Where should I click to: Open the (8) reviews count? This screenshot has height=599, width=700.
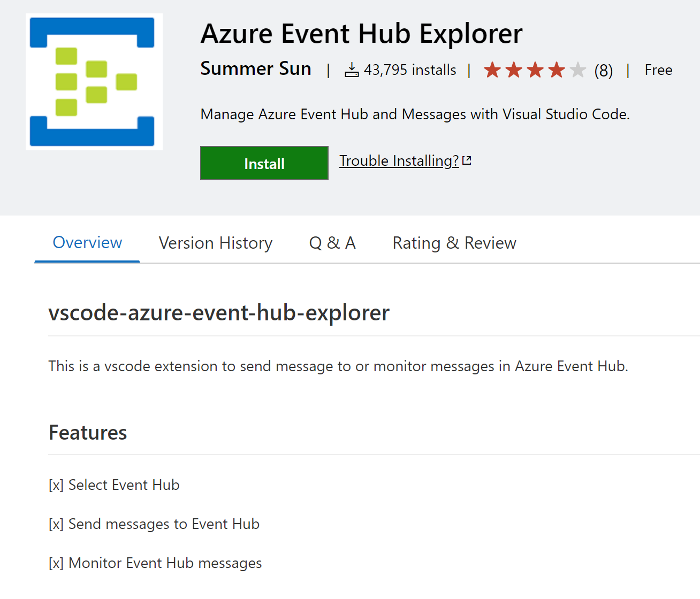tap(603, 70)
